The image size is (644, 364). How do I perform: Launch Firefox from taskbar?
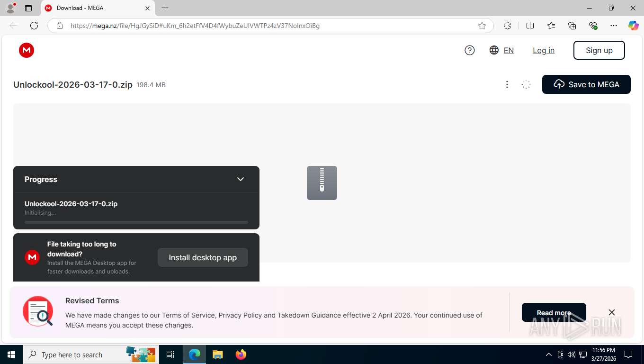coord(241,355)
